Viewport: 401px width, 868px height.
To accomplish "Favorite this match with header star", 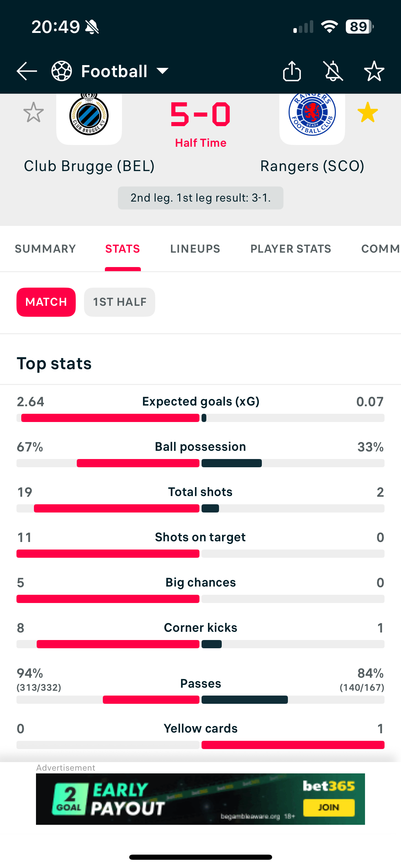I will (x=374, y=71).
